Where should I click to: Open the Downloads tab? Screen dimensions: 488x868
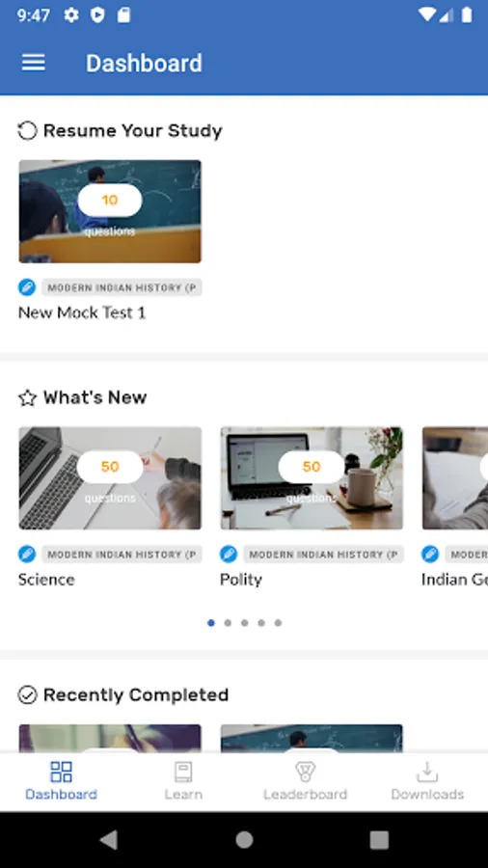(427, 781)
